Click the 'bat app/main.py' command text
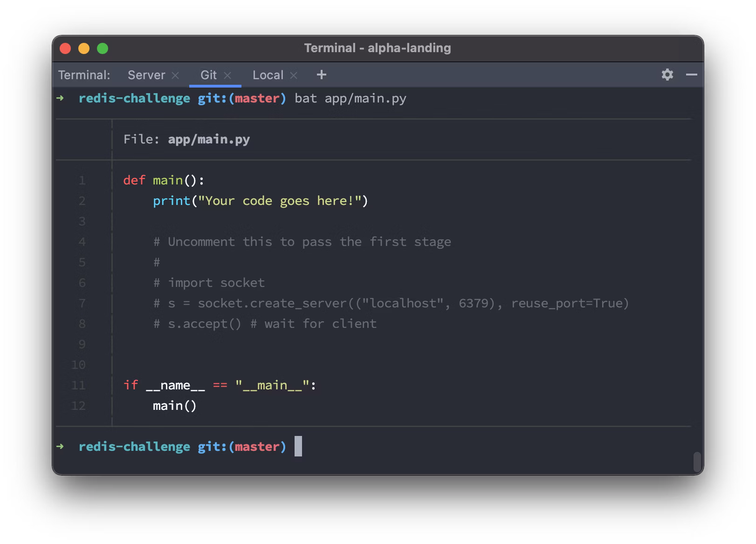The width and height of the screenshot is (756, 544). click(351, 98)
